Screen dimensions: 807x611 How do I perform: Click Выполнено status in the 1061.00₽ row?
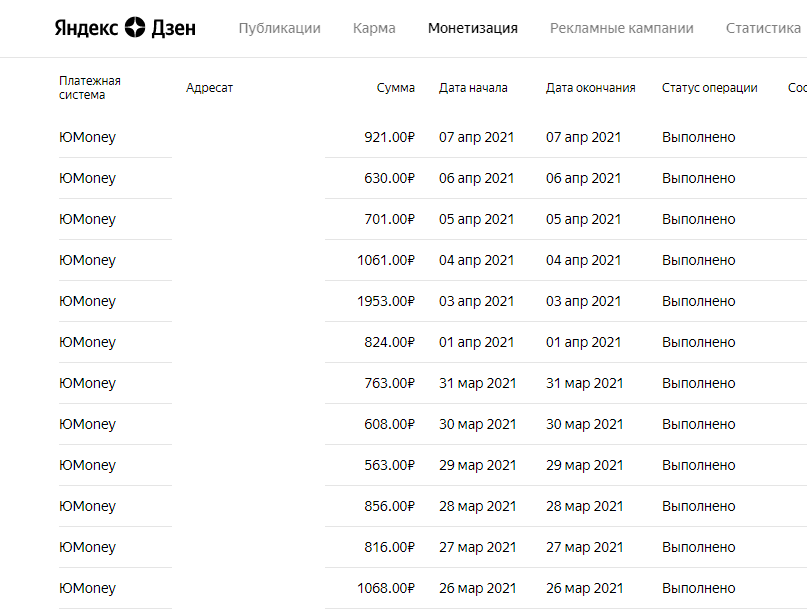[698, 260]
